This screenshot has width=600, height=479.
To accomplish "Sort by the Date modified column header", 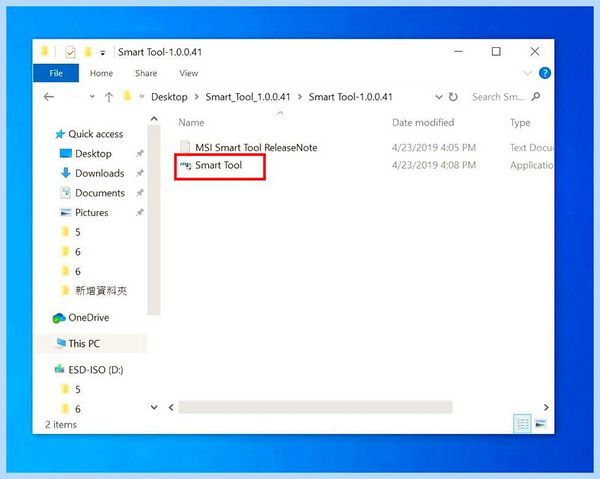I will point(423,122).
